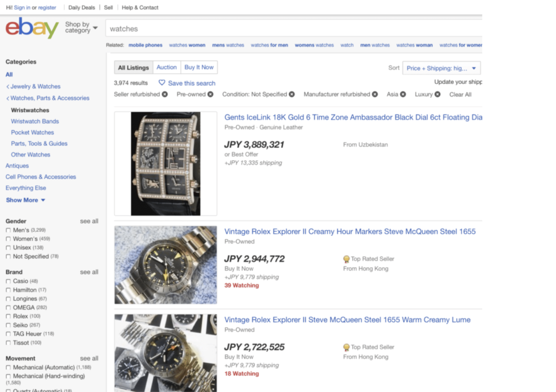Click Clear All filters
This screenshot has width=556, height=392.
point(460,94)
